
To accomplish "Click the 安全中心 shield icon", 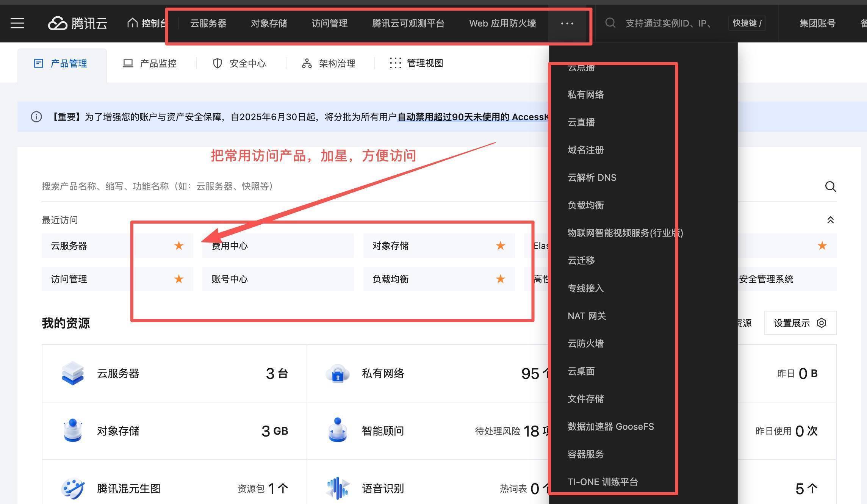I will point(217,63).
